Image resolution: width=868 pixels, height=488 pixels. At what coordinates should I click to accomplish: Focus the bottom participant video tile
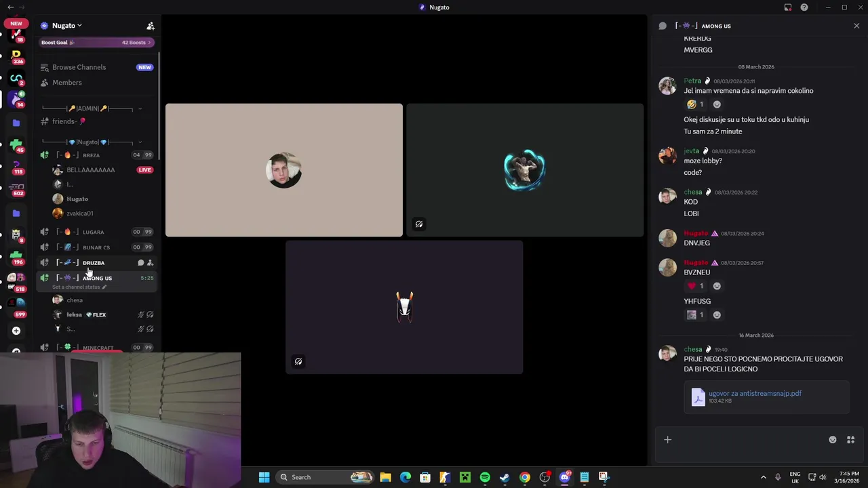(404, 308)
